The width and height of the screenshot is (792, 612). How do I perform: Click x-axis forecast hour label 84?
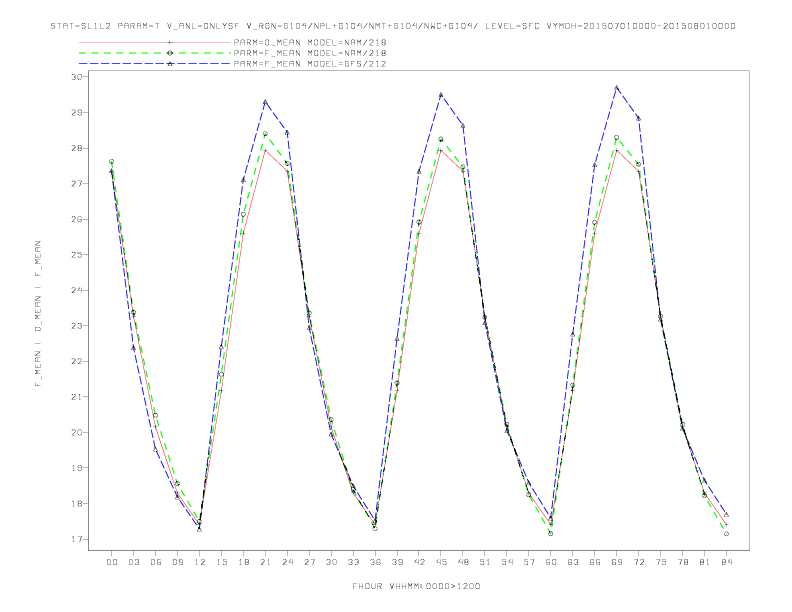pyautogui.click(x=726, y=562)
